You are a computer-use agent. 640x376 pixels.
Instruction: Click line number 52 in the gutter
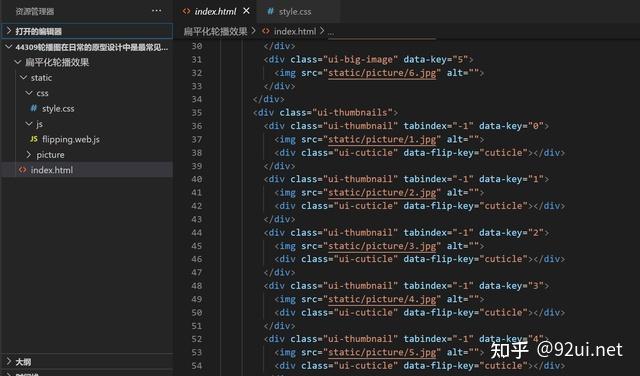point(197,339)
